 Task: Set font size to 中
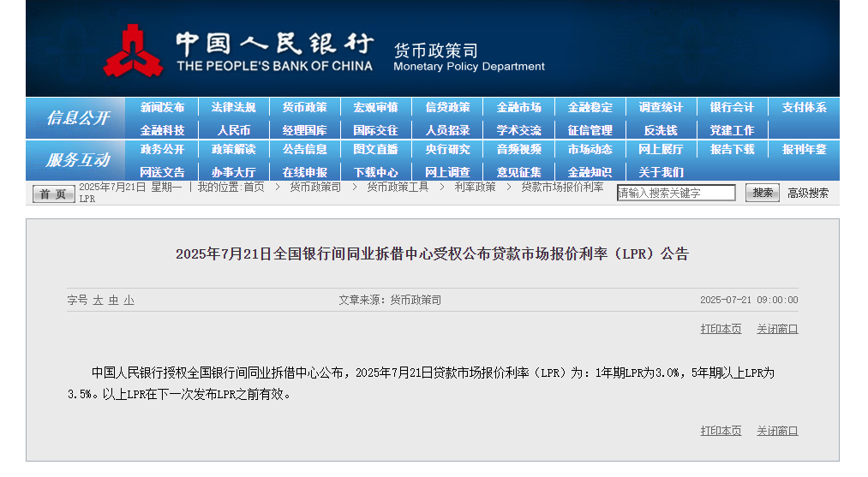coord(113,300)
